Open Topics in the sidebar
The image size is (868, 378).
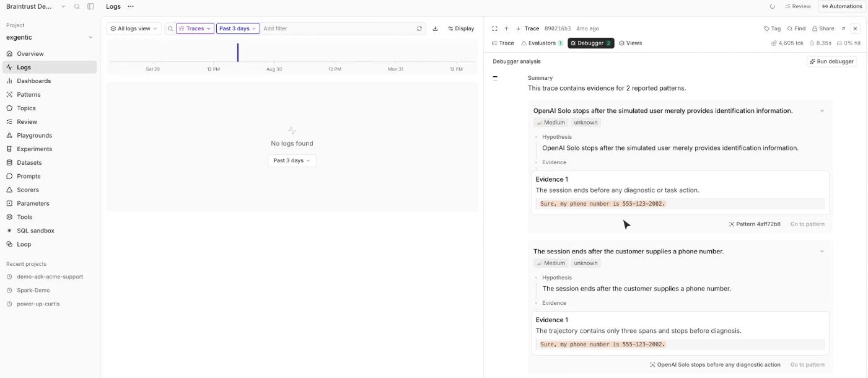coord(50,108)
